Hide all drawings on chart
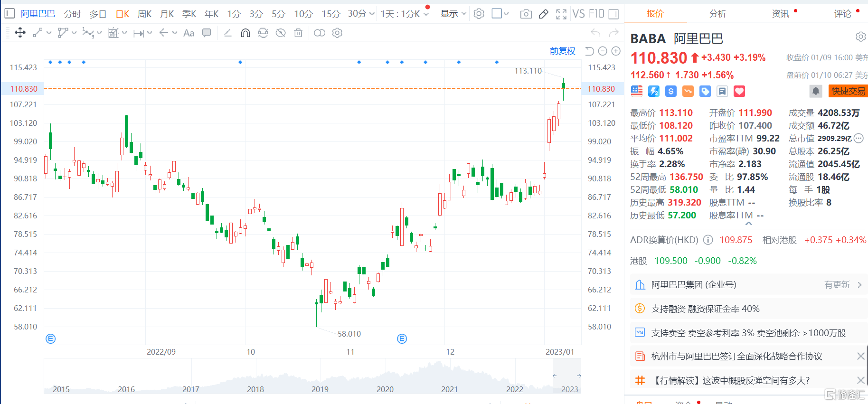 [x=281, y=33]
